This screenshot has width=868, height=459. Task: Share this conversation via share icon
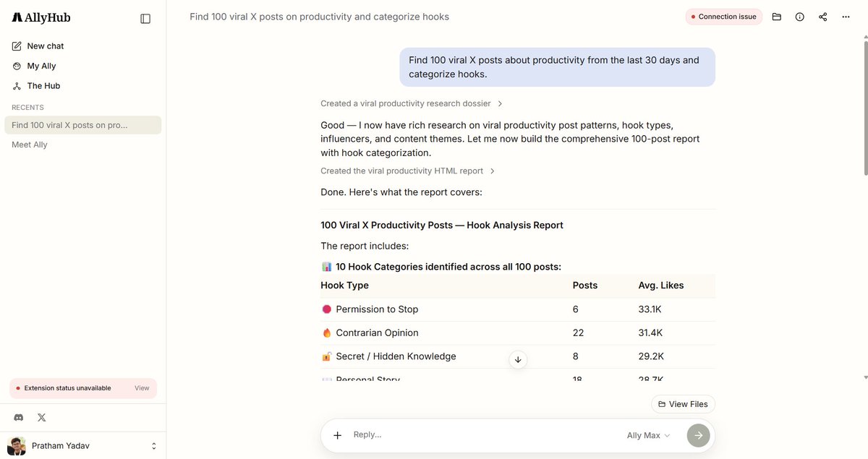pos(823,17)
